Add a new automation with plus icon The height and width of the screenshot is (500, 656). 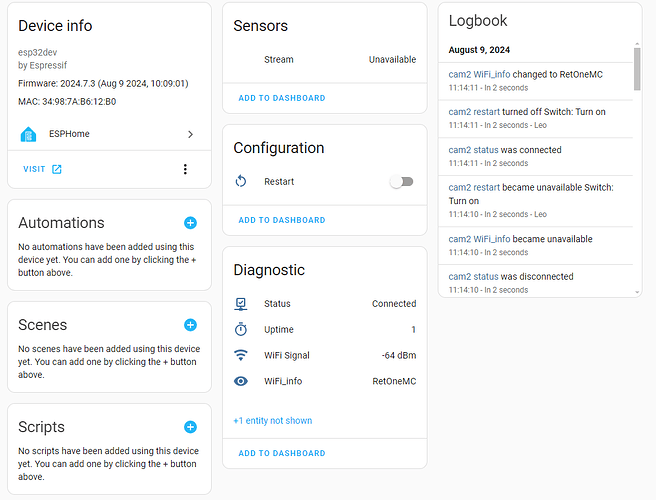click(x=190, y=223)
